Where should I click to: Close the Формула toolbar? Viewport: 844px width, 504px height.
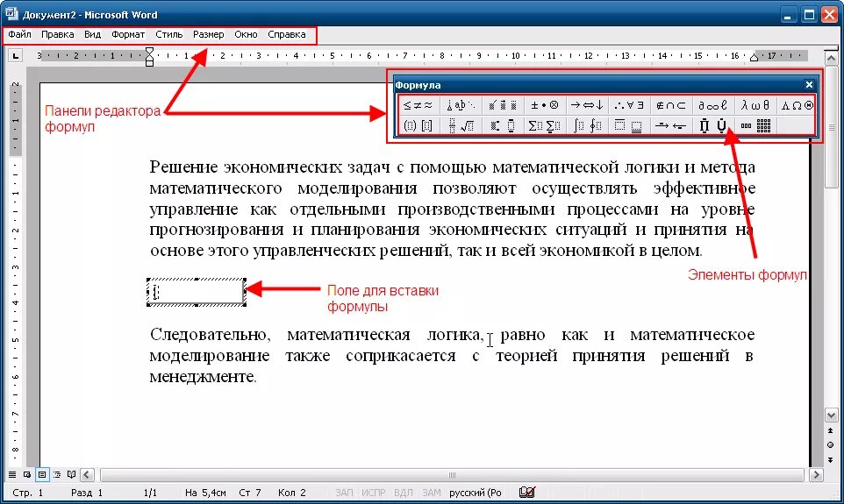click(x=809, y=84)
